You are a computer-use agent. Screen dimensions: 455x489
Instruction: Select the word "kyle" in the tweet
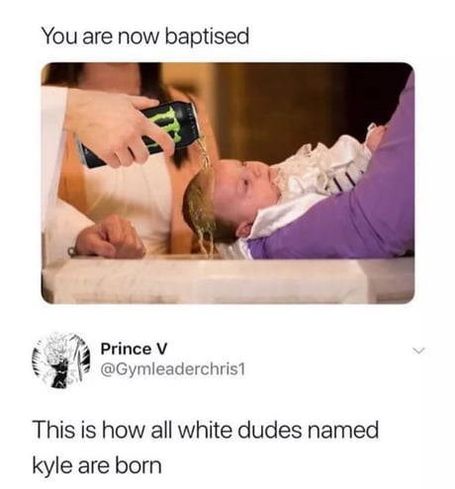[52, 466]
